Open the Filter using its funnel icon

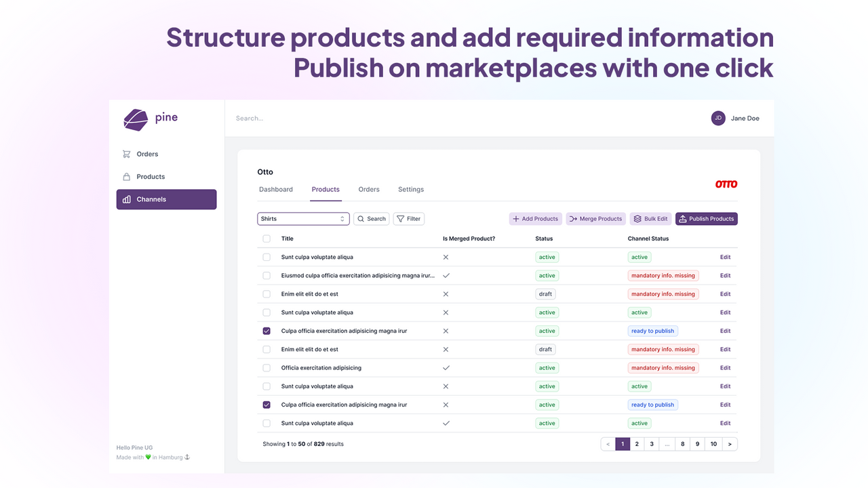(x=399, y=218)
